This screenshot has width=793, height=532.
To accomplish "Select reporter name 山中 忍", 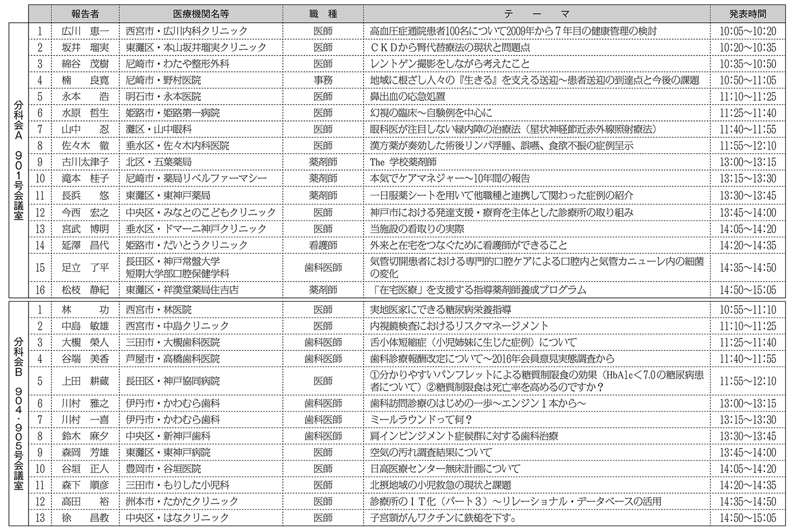I will [85, 129].
